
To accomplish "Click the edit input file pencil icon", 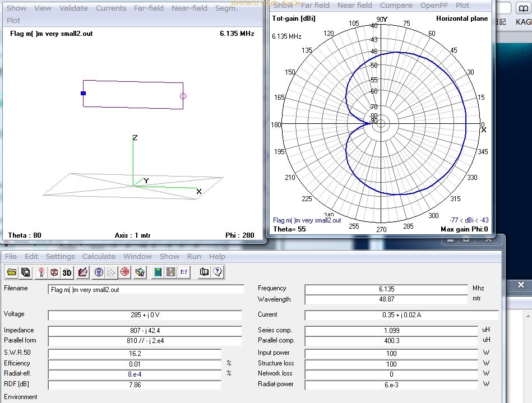I will [83, 272].
